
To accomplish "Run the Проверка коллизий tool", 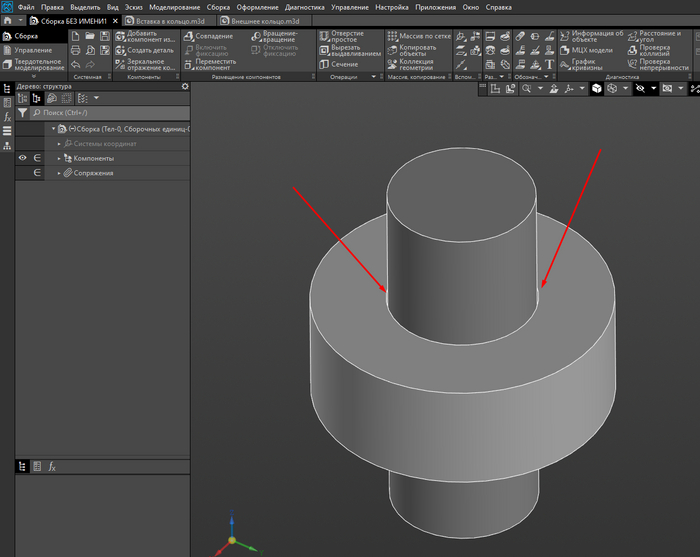I will (649, 50).
